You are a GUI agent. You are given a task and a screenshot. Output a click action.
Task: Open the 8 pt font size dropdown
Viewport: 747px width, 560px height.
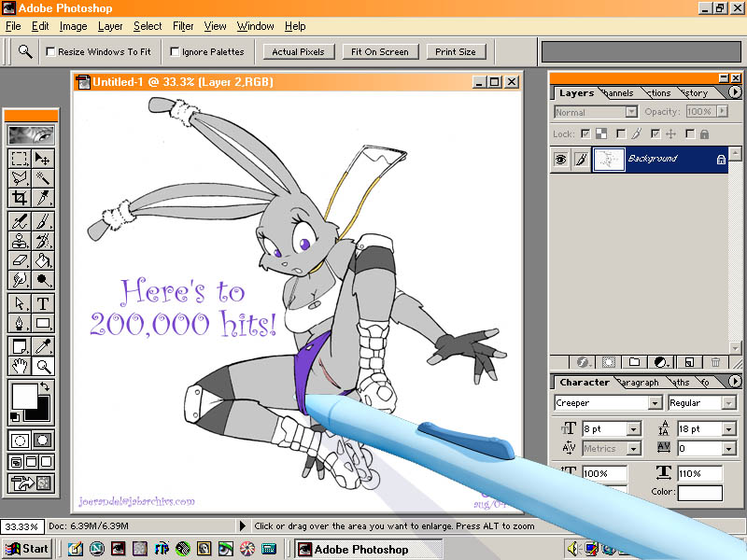(x=634, y=429)
